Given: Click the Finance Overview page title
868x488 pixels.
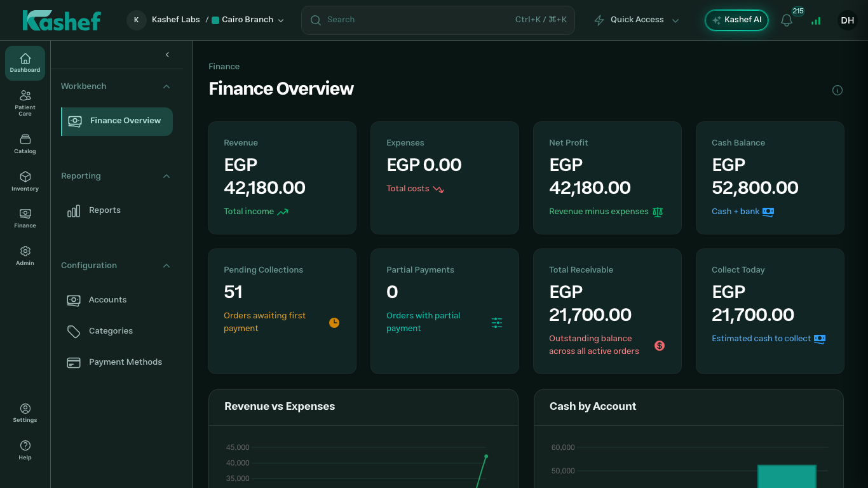Looking at the screenshot, I should pyautogui.click(x=281, y=89).
